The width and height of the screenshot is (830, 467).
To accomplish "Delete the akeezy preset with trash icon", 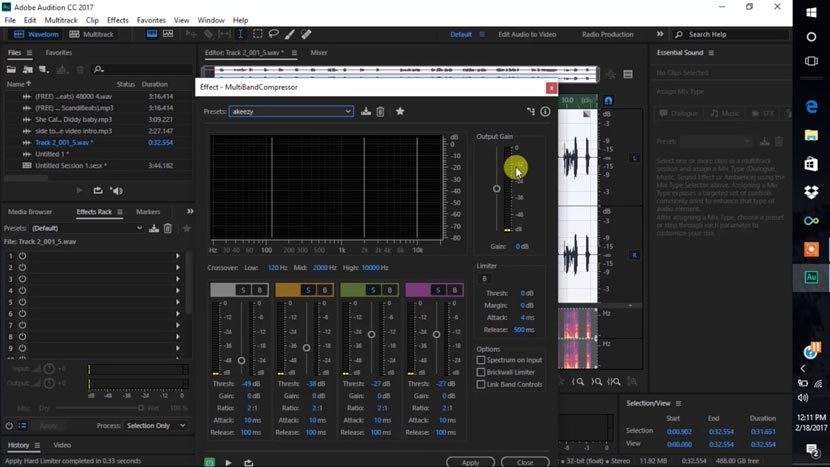I will 380,111.
